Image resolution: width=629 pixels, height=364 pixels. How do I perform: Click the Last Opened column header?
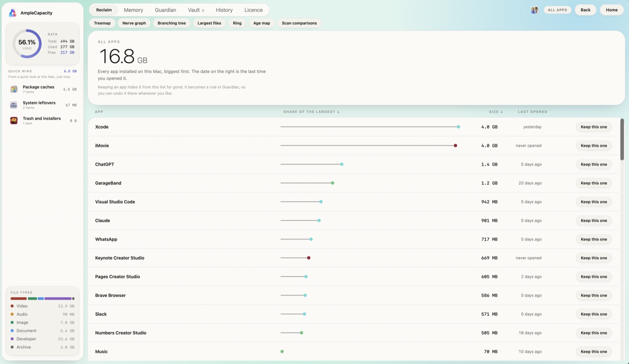pyautogui.click(x=532, y=112)
